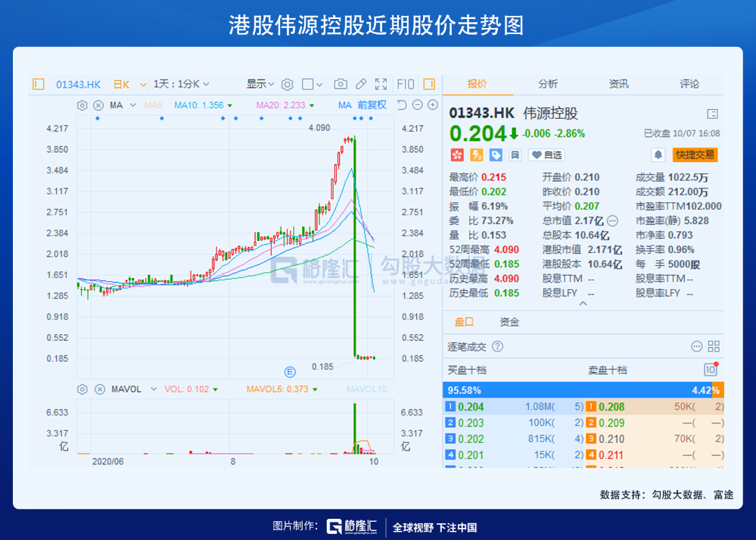
Task: Switch order book to grid layout
Action: 714,346
